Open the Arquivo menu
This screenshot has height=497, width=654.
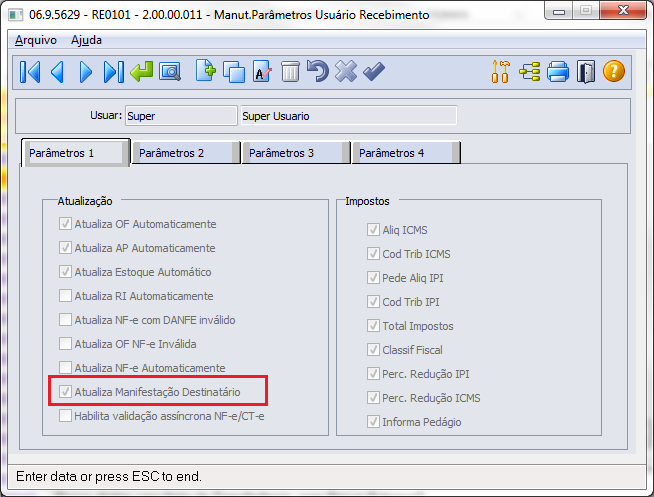tap(36, 40)
